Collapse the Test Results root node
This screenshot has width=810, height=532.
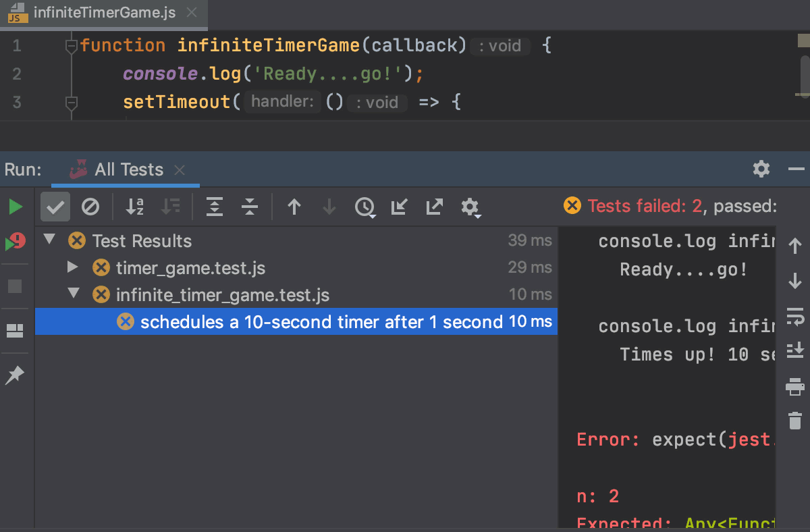coord(48,240)
